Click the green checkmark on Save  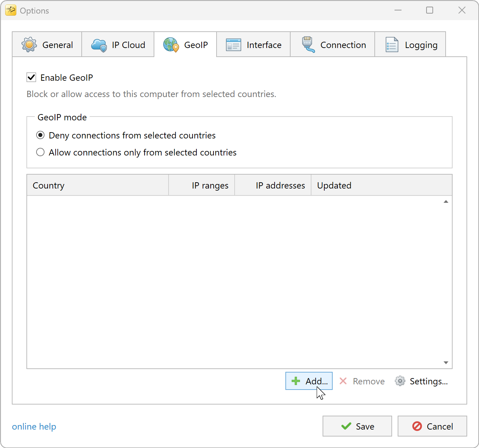pyautogui.click(x=346, y=426)
